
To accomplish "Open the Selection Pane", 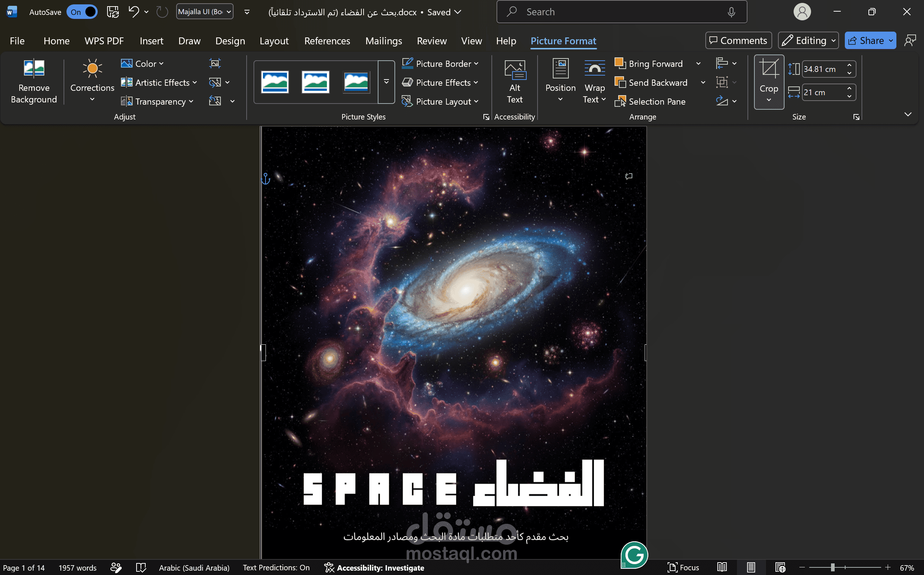I will pos(650,102).
